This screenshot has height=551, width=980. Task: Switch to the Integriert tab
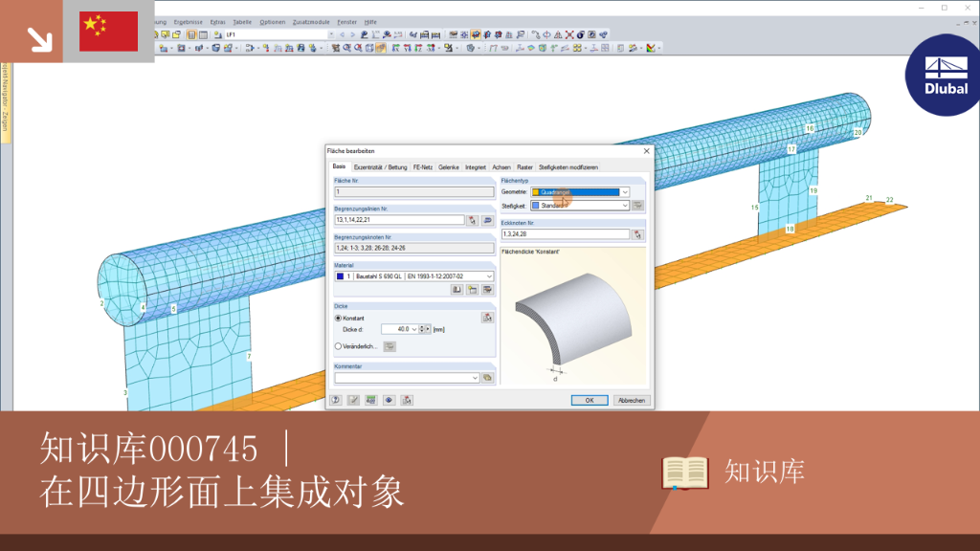(475, 167)
